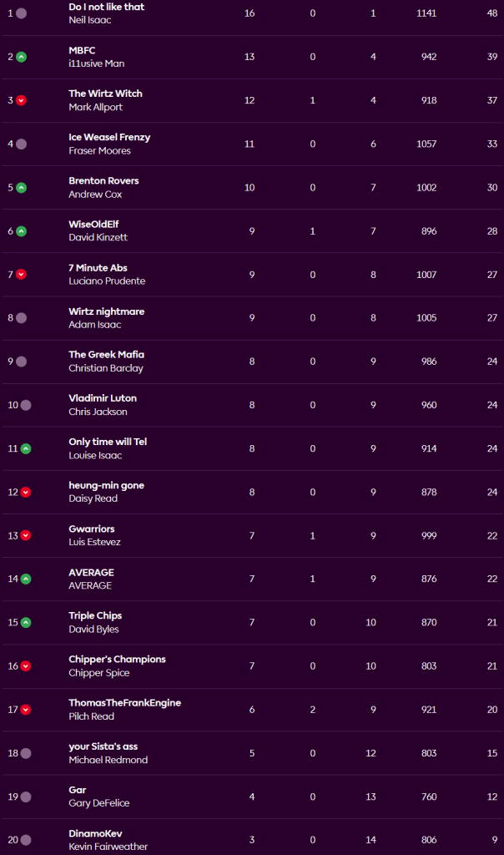
Task: Click the green up arrow beside Triple Chips
Action: point(26,622)
